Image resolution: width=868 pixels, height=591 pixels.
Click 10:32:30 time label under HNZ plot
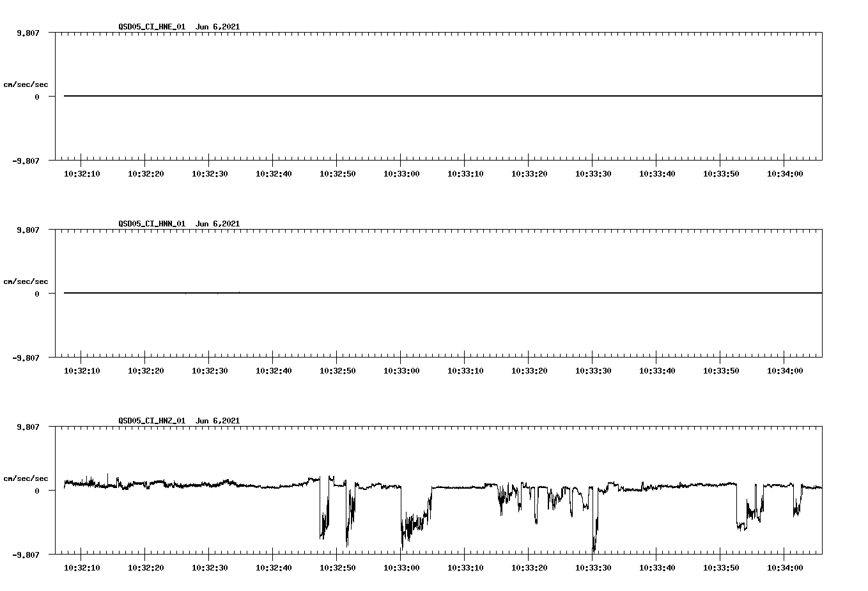point(210,568)
